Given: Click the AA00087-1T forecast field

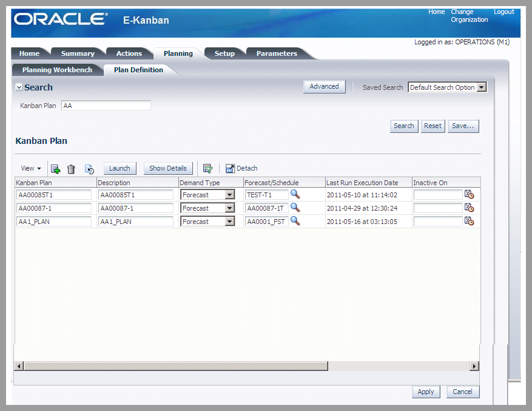Looking at the screenshot, I should (267, 208).
